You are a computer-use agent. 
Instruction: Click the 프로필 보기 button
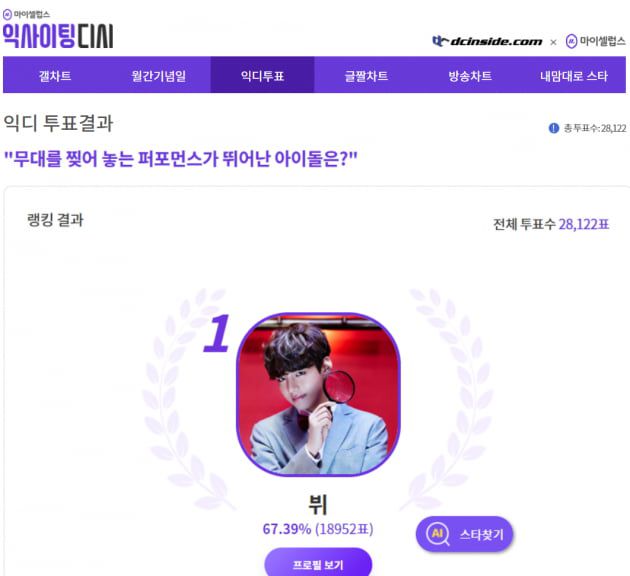tap(318, 564)
